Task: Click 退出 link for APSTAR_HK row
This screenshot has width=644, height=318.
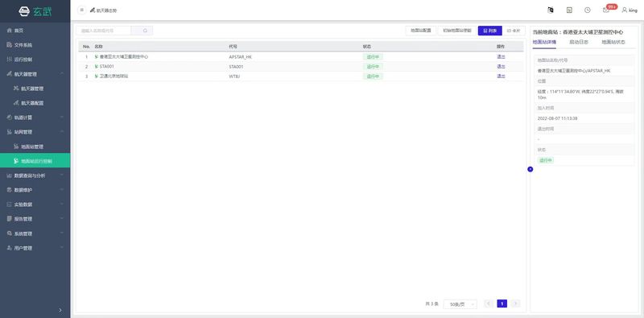Action: coord(501,56)
